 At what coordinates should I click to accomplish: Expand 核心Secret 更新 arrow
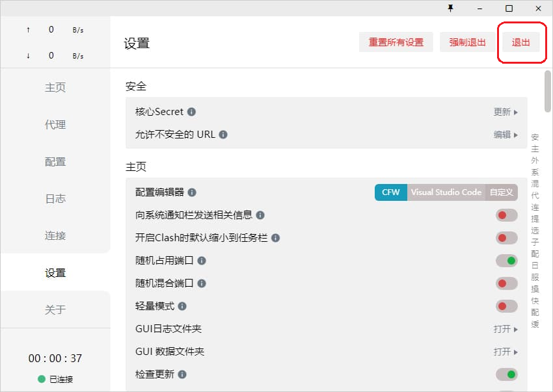[506, 112]
